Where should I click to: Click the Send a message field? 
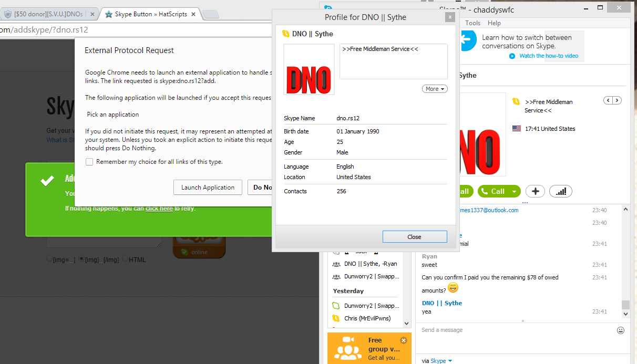point(516,330)
